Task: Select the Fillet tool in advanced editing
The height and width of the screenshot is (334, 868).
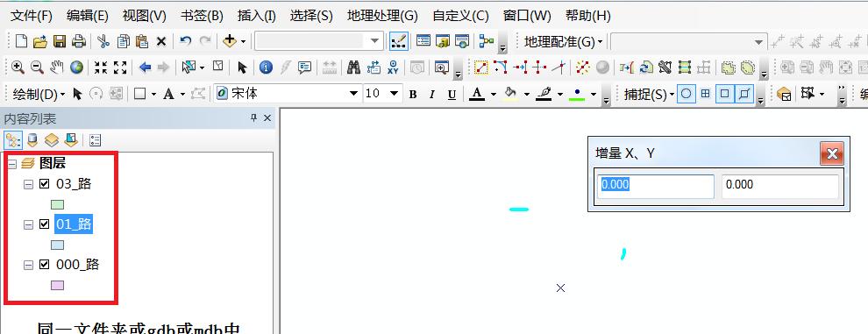Action: [x=501, y=68]
